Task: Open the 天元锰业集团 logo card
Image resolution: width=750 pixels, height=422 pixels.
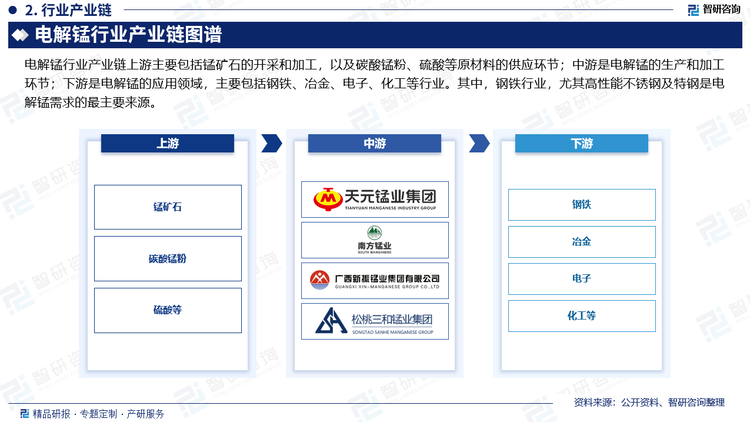Action: click(375, 200)
